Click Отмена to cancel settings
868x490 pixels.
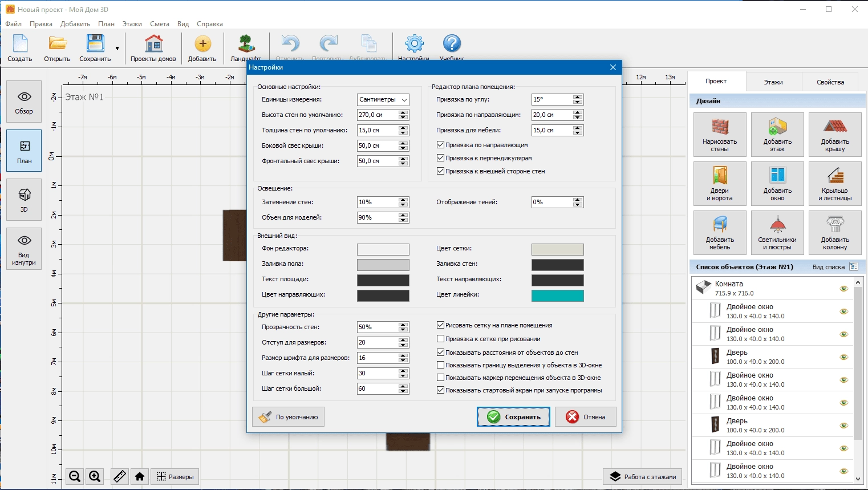[x=586, y=417]
